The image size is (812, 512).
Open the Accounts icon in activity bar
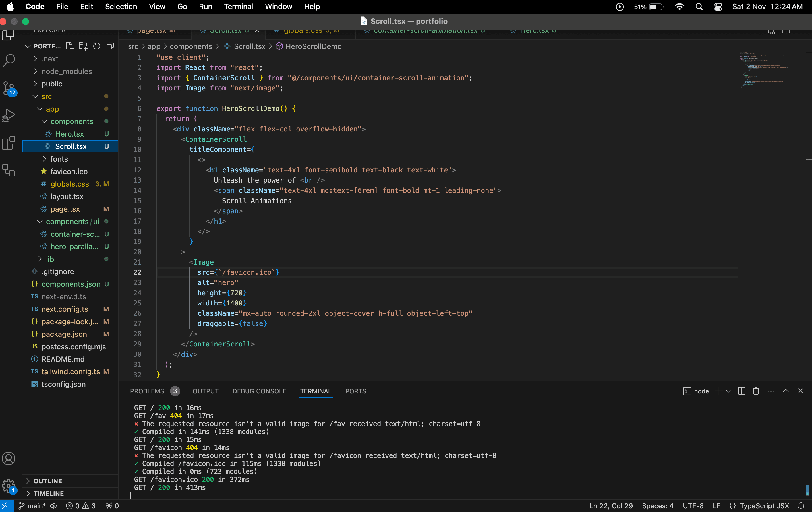(x=9, y=459)
